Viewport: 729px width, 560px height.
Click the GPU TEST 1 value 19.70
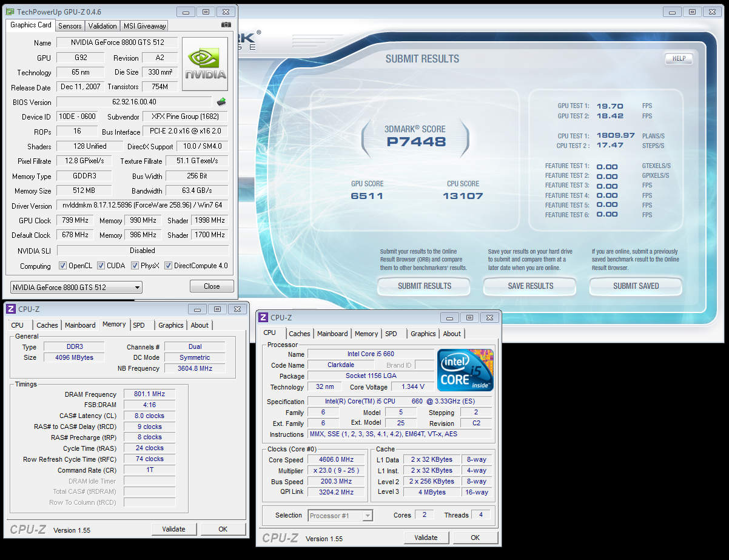pyautogui.click(x=610, y=106)
